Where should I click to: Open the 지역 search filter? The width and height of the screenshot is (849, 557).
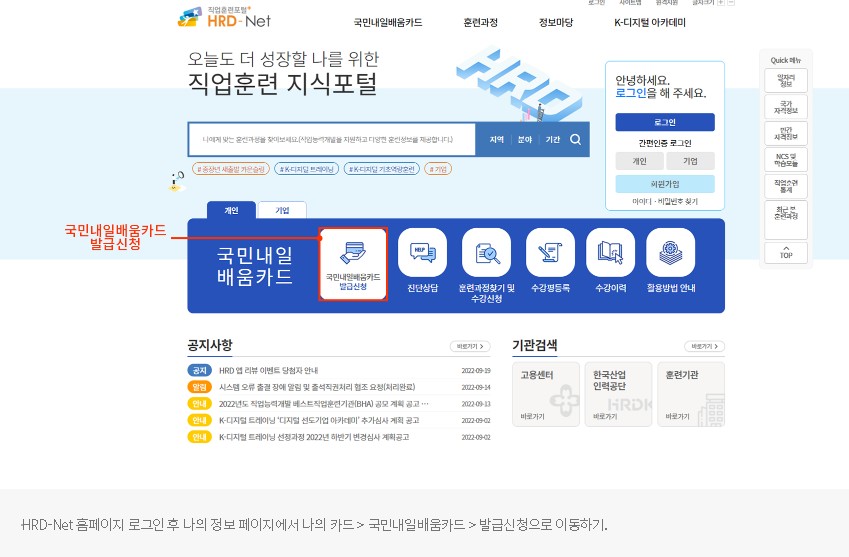click(x=497, y=140)
